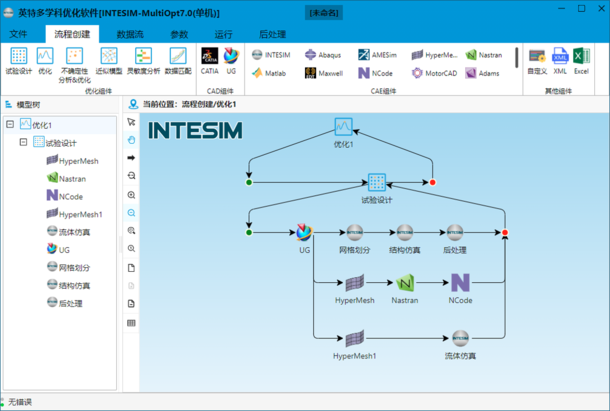Select the Matlab CAE component
Screen dimensions: 610x411
coord(268,73)
